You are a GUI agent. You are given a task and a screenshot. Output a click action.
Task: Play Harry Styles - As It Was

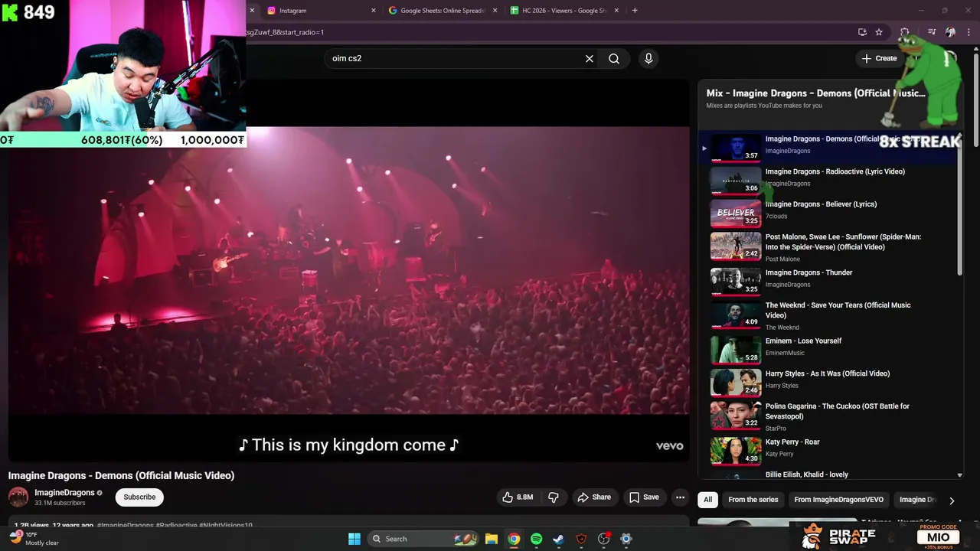[828, 373]
